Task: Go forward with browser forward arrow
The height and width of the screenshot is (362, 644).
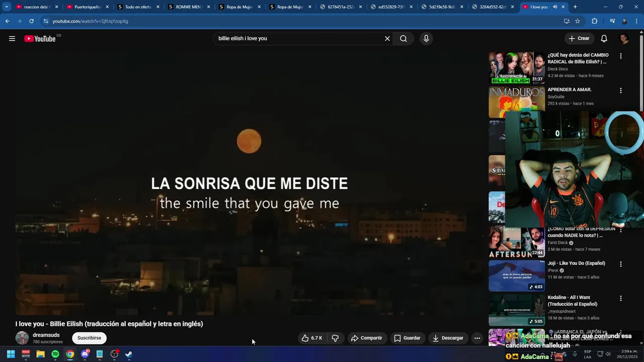Action: point(20,21)
